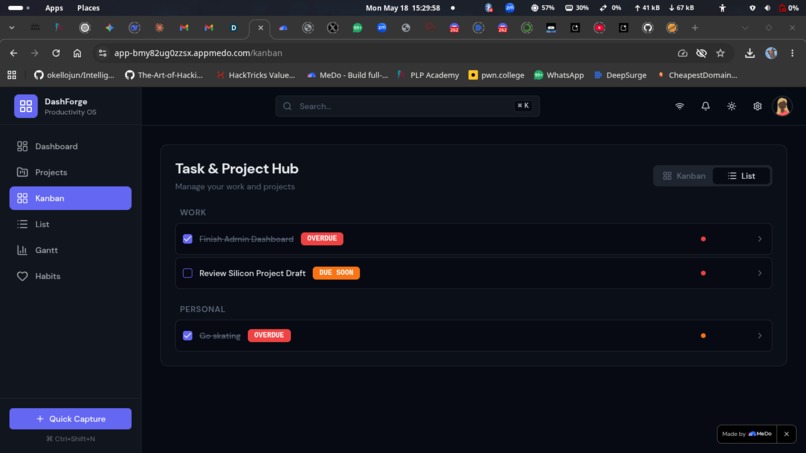The height and width of the screenshot is (453, 806).
Task: Open DeepSurge bookmark
Action: click(x=620, y=75)
